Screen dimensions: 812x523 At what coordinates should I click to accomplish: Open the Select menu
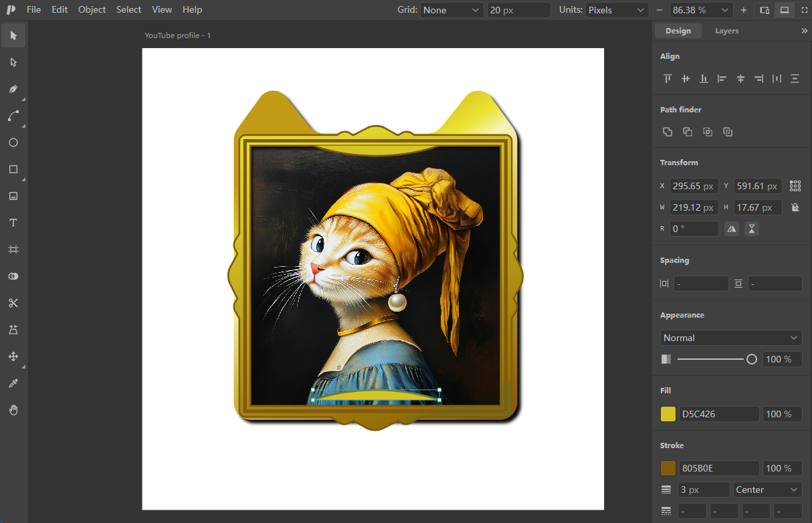click(128, 9)
